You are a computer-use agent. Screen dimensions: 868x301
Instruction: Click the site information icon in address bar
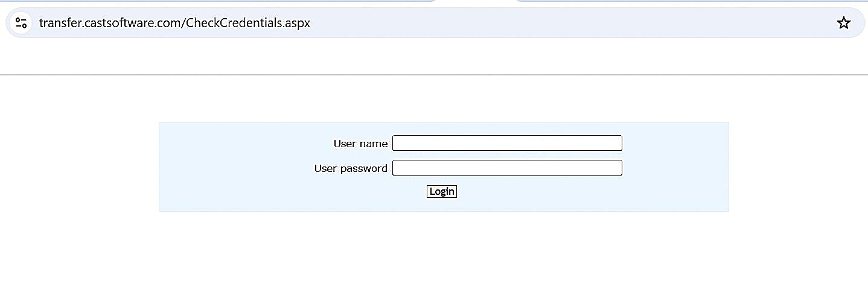21,23
